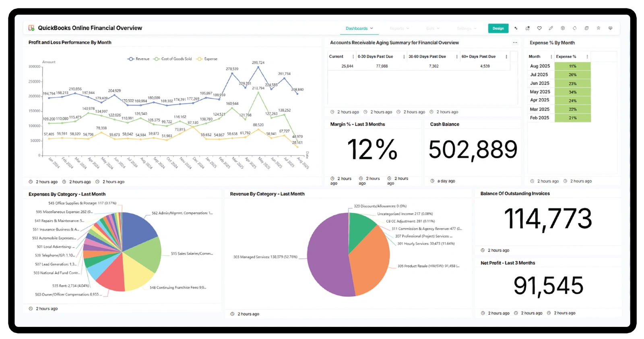Image resolution: width=644 pixels, height=339 pixels.
Task: Open the Bots menu
Action: tap(433, 28)
